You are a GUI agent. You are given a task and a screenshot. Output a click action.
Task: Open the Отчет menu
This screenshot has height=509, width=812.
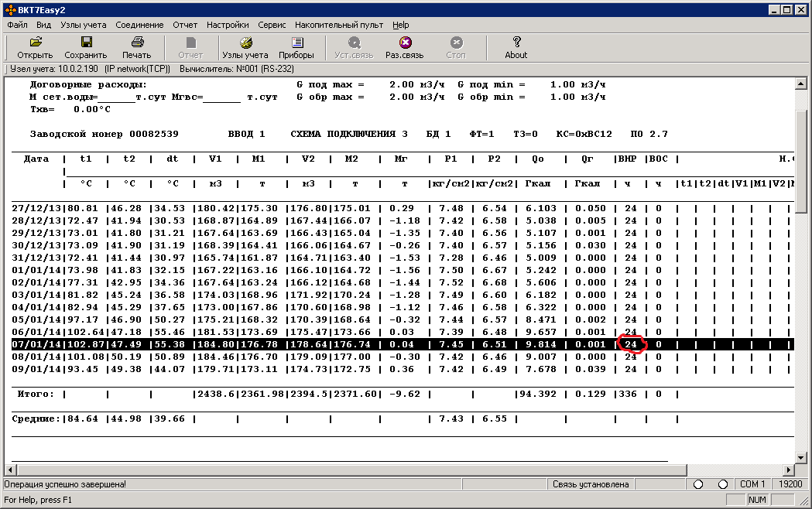point(185,25)
